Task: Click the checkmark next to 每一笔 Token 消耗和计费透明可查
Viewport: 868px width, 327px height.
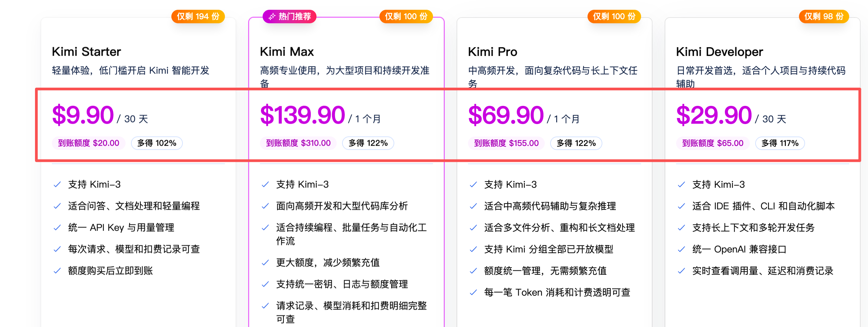Action: point(473,292)
